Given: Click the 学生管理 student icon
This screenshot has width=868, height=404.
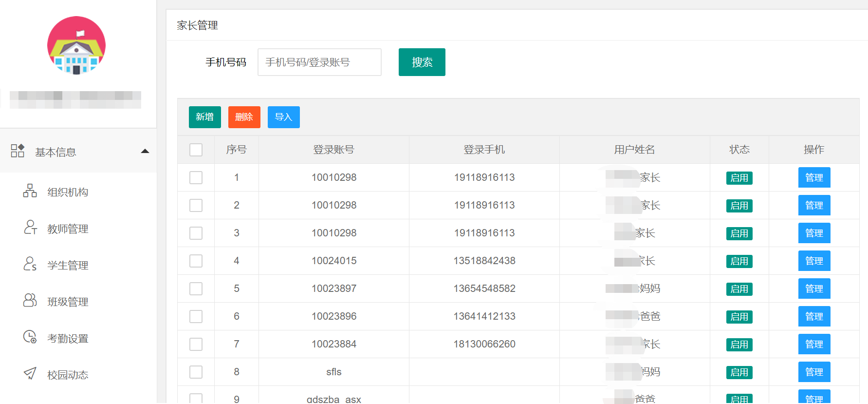Looking at the screenshot, I should click(30, 264).
